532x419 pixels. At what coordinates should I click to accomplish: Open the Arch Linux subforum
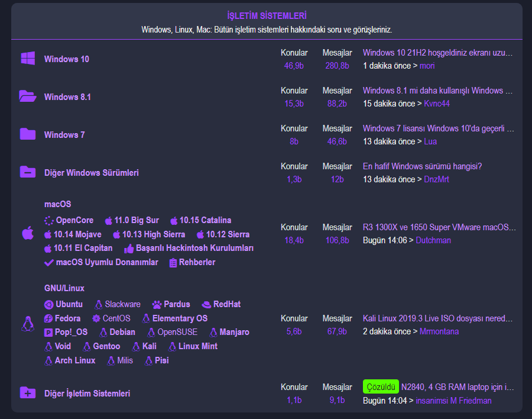75,360
